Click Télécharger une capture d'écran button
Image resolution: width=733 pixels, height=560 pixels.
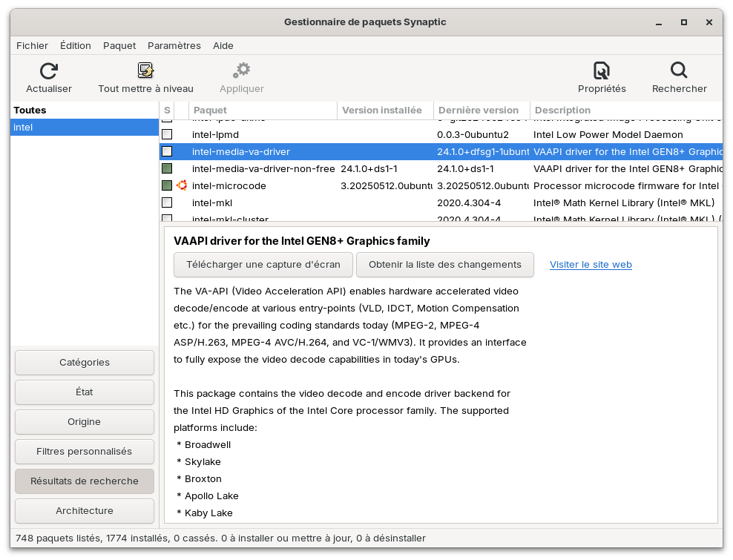(263, 264)
